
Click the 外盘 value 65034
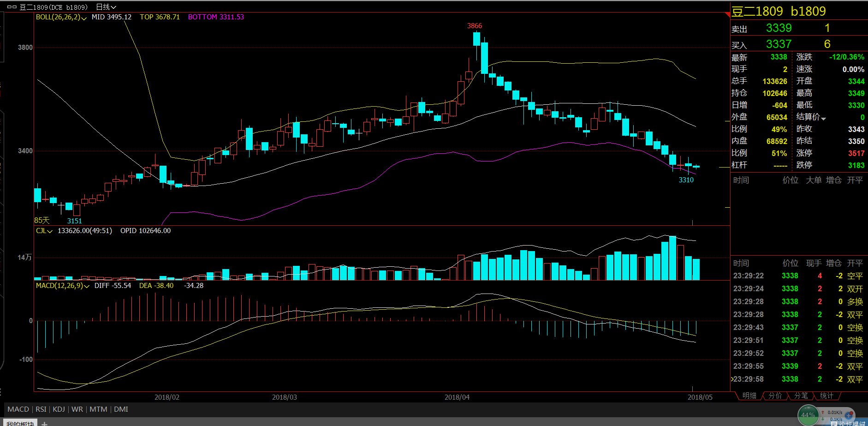(777, 117)
